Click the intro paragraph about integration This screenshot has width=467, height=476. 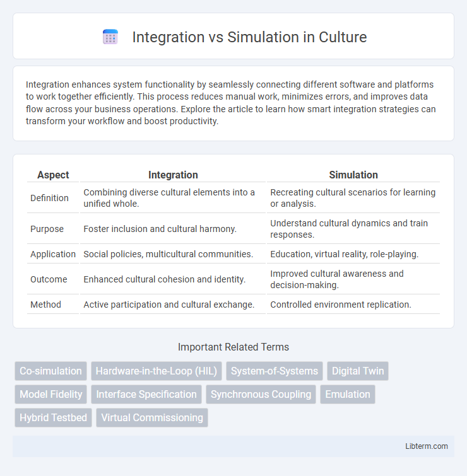(231, 103)
